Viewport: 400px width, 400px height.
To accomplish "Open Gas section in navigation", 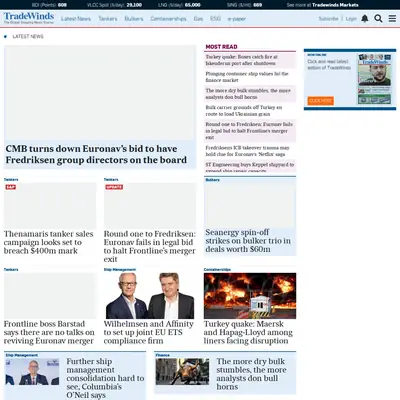I will tap(198, 19).
